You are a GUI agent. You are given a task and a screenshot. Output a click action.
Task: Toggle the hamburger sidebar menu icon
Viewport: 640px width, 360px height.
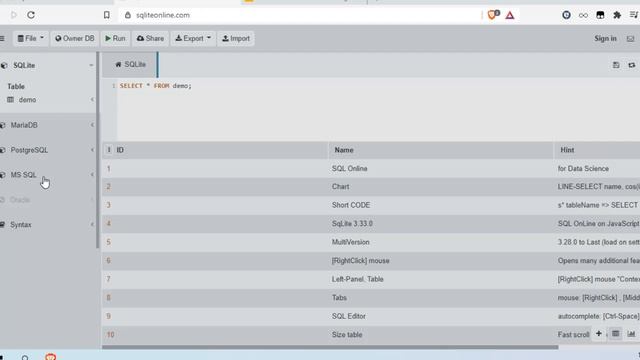(2, 38)
